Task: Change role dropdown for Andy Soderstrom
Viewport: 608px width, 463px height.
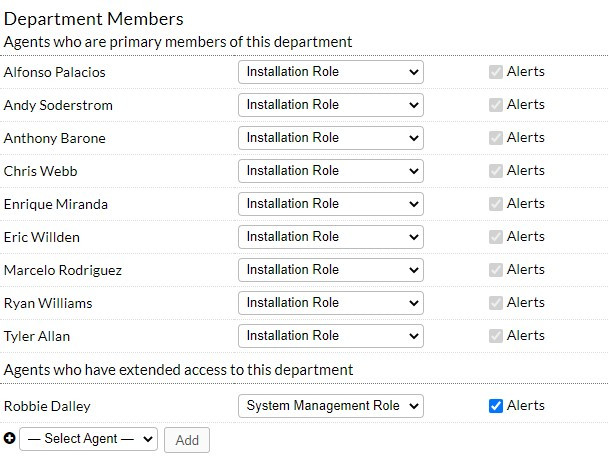Action: point(330,105)
